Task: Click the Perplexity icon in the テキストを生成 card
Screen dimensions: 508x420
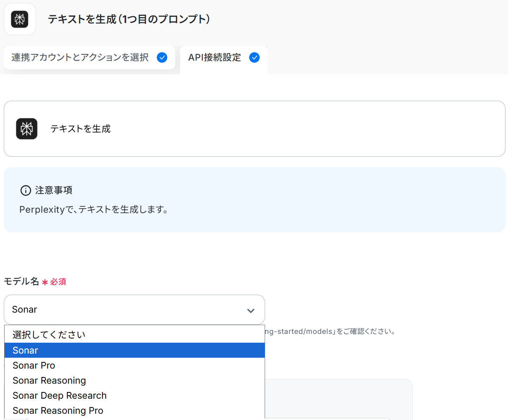Action: click(27, 129)
